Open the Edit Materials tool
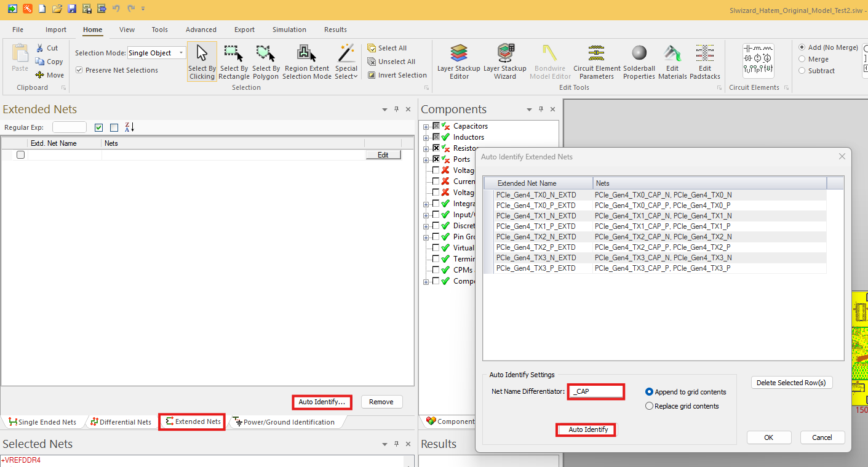 [x=672, y=60]
